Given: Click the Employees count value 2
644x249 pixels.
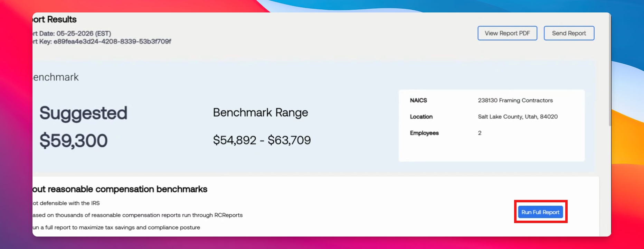Looking at the screenshot, I should [x=480, y=133].
